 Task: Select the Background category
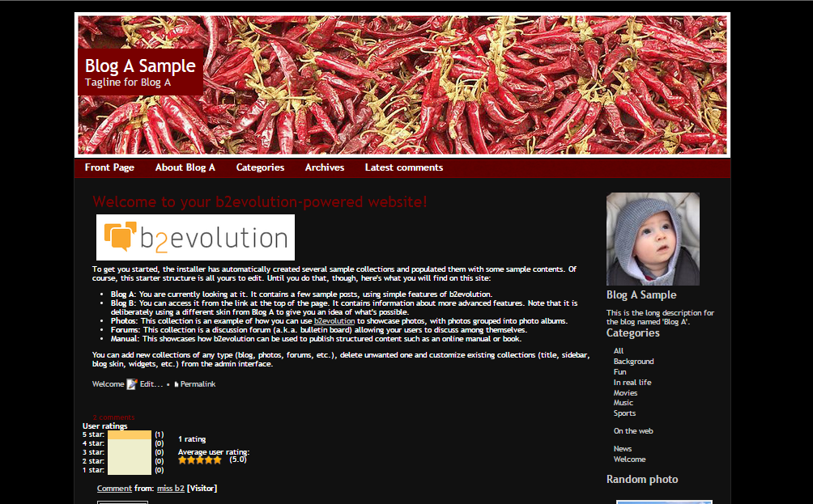pyautogui.click(x=633, y=362)
